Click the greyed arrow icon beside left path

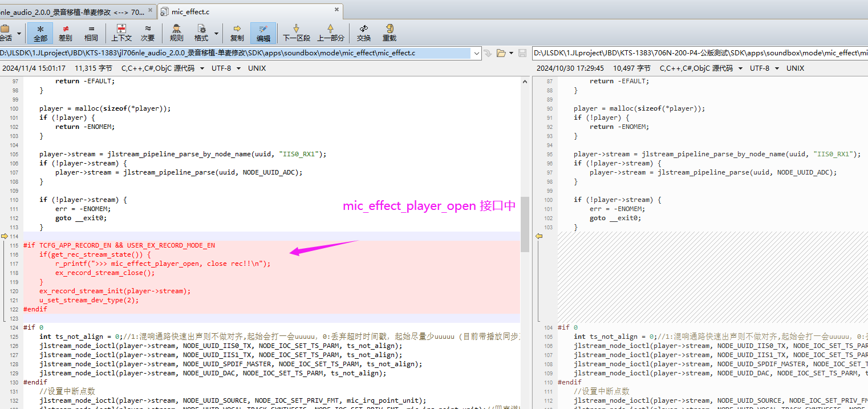tap(488, 53)
